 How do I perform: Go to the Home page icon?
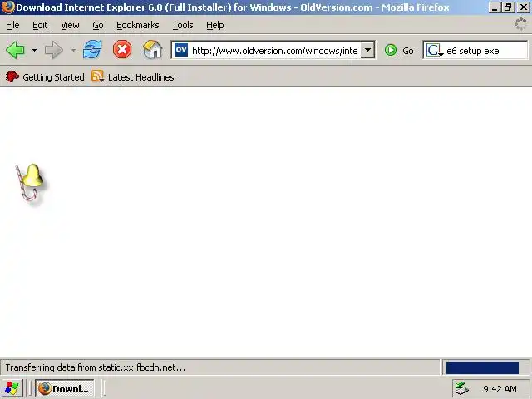pos(152,50)
